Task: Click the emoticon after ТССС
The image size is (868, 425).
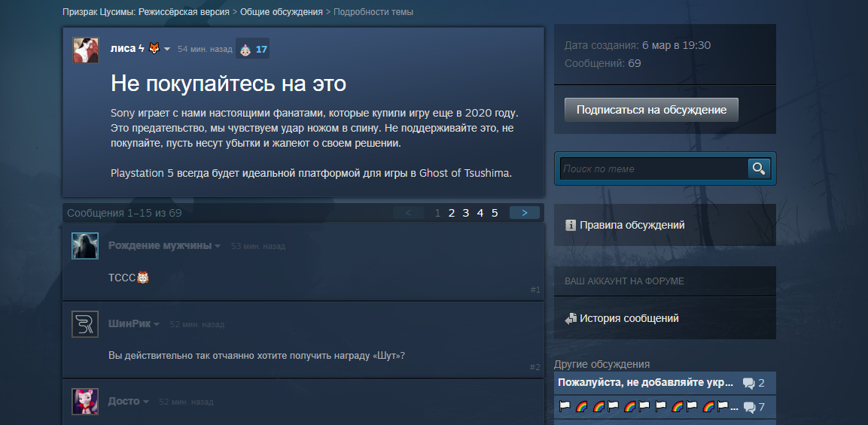Action: 143,278
